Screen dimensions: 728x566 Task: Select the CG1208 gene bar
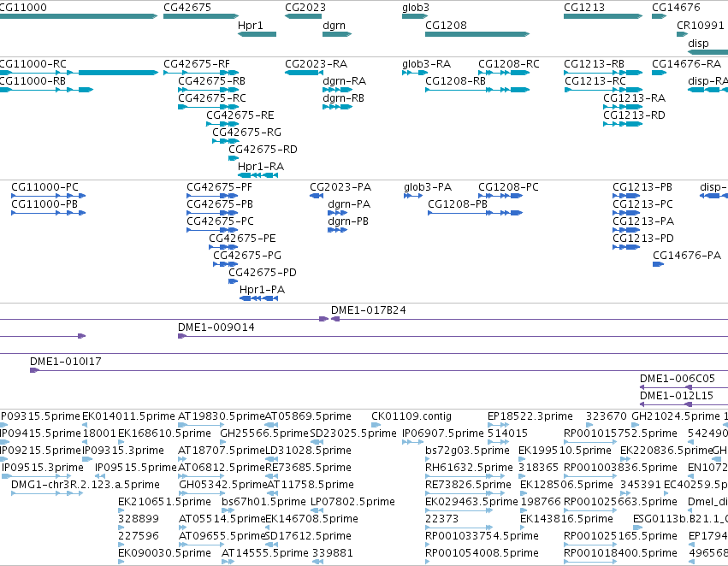477,34
